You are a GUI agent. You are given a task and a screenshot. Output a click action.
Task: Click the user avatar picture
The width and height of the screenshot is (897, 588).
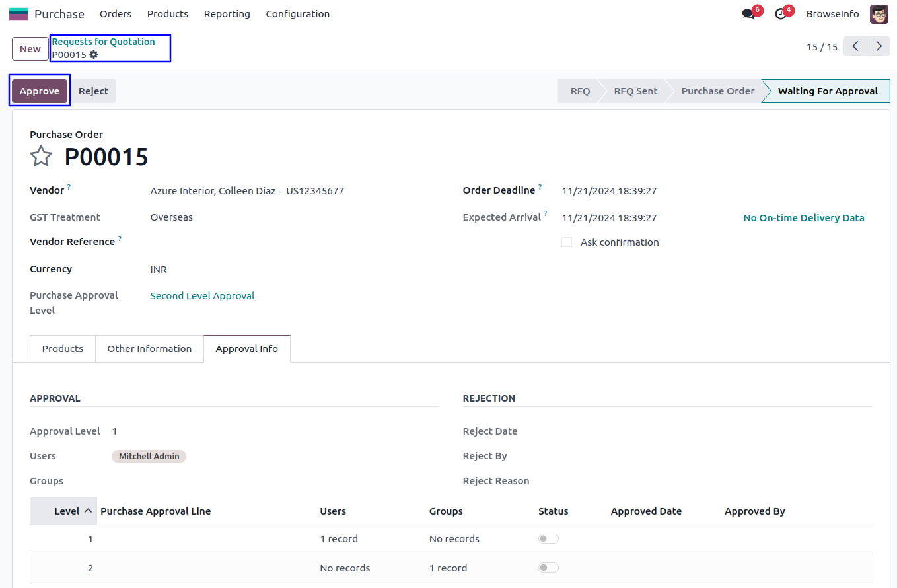(879, 14)
